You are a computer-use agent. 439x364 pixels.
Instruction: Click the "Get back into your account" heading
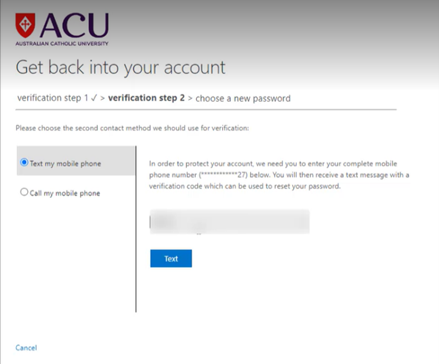point(120,68)
